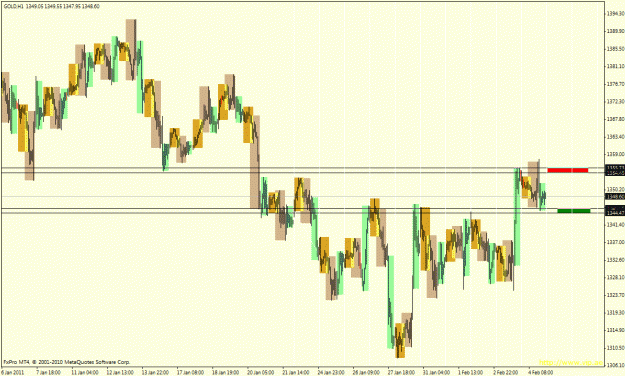Viewport: 625px width, 376px height.
Task: Click the 1363.40 price axis label
Action: click(616, 136)
